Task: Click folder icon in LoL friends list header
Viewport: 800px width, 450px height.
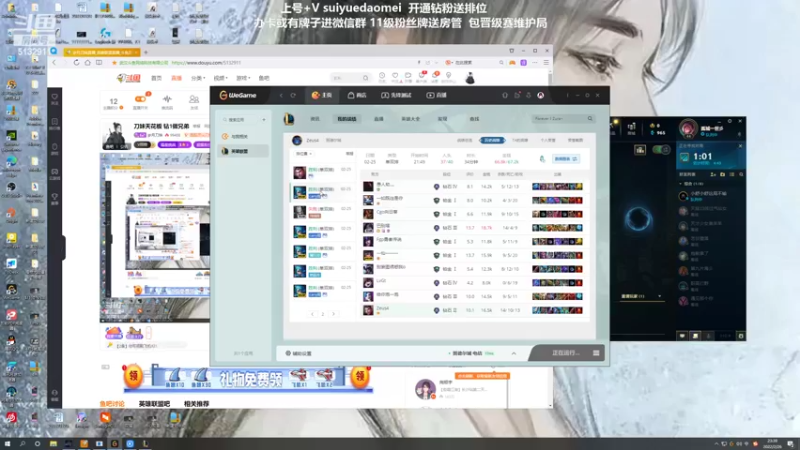Action: tap(722, 174)
